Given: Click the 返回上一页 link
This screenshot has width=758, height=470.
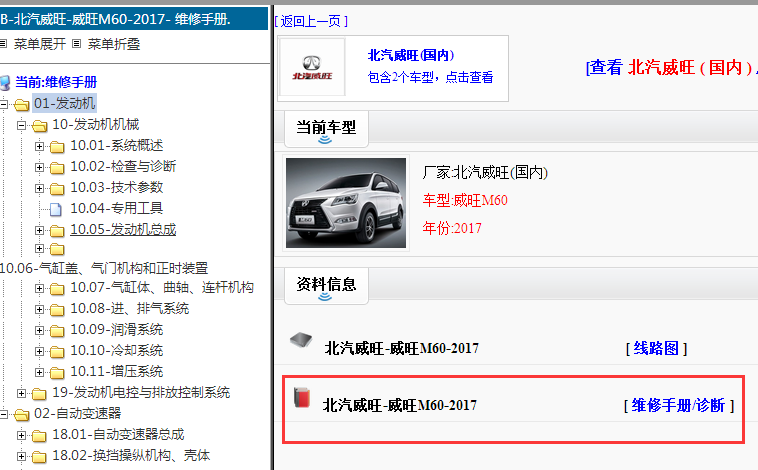Looking at the screenshot, I should 311,21.
